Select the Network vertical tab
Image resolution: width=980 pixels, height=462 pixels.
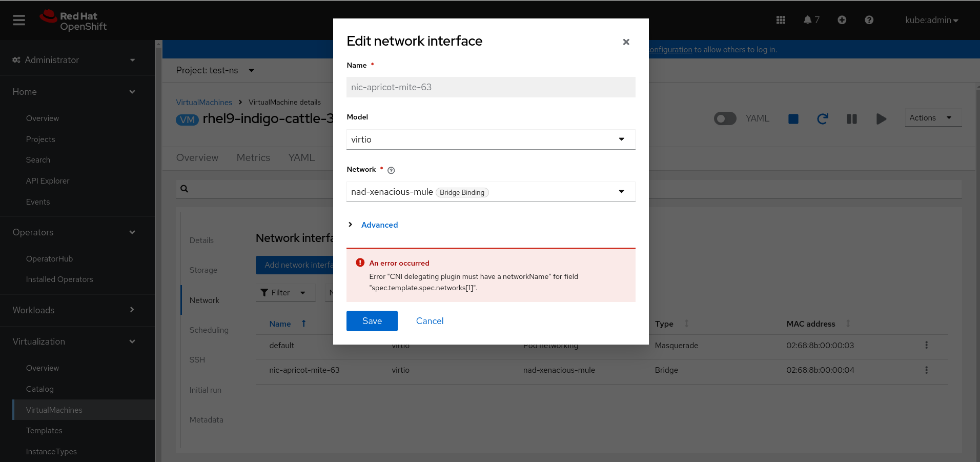[x=204, y=300]
